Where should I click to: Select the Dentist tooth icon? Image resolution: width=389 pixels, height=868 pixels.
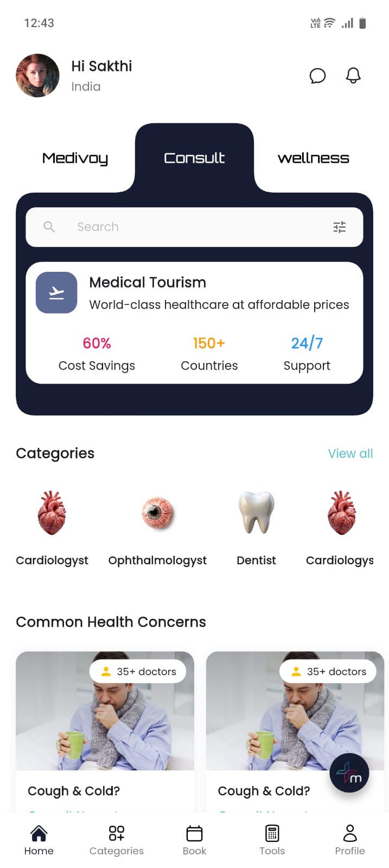[256, 513]
